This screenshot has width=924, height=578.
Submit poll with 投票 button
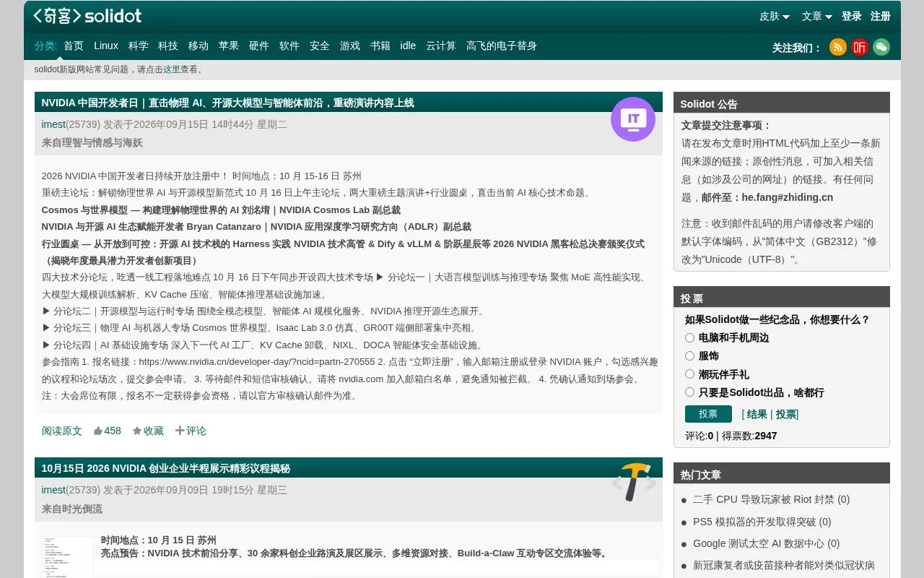pos(708,414)
